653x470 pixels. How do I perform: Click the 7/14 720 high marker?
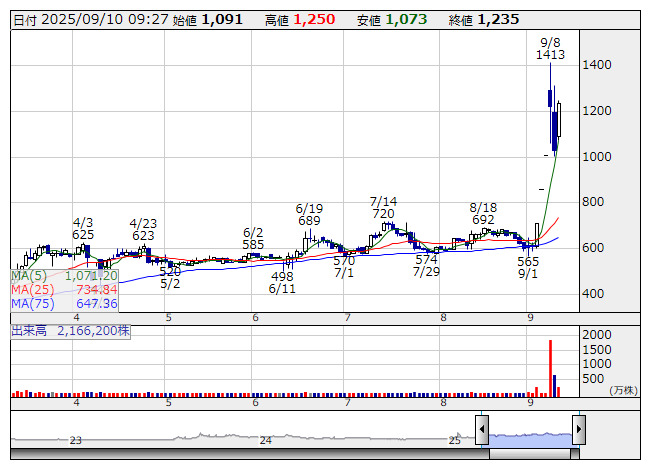[x=383, y=208]
